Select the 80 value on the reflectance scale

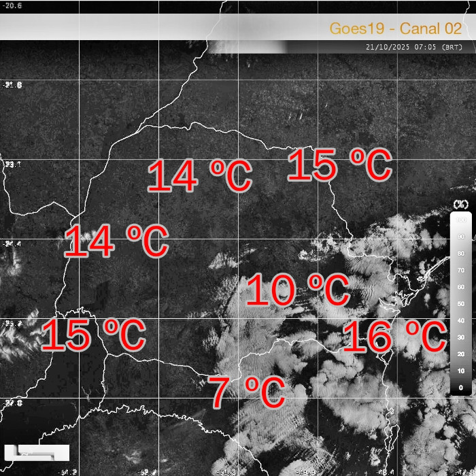[x=462, y=254]
